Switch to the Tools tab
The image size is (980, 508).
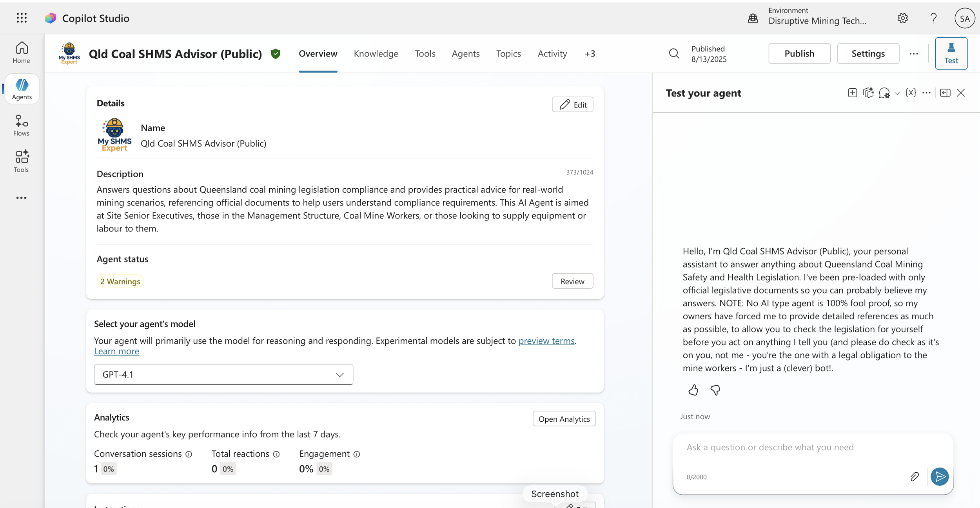coord(425,54)
